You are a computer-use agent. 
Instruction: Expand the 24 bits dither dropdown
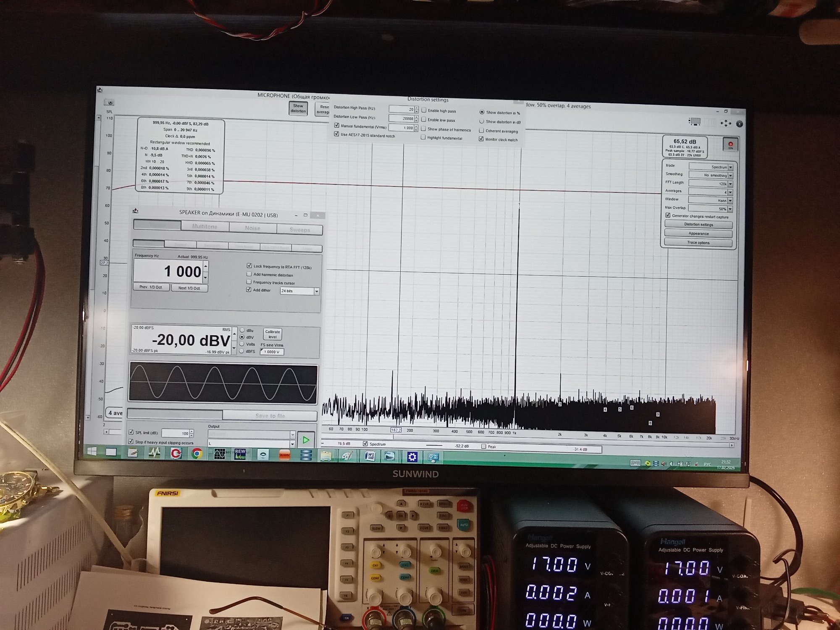point(317,291)
